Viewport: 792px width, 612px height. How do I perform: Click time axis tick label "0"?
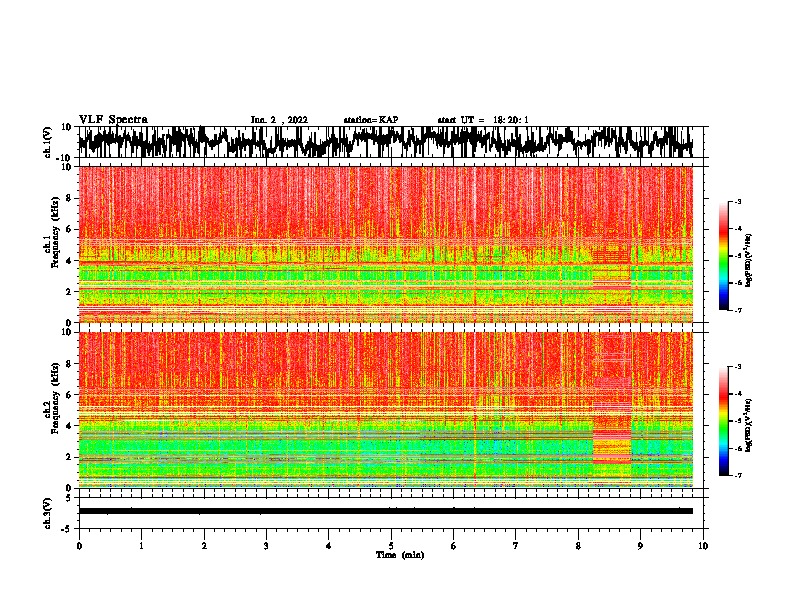(79, 546)
